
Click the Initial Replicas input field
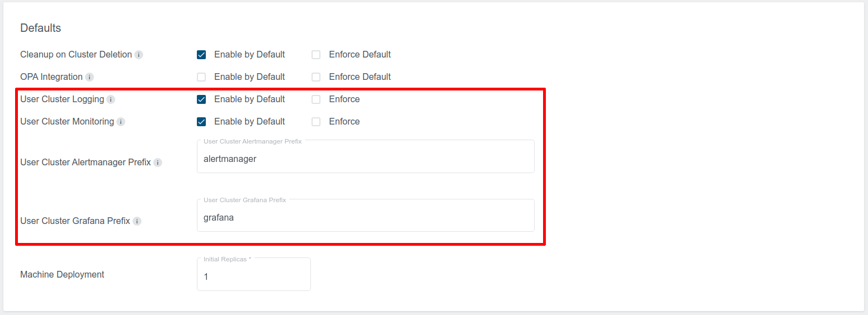[x=253, y=276]
